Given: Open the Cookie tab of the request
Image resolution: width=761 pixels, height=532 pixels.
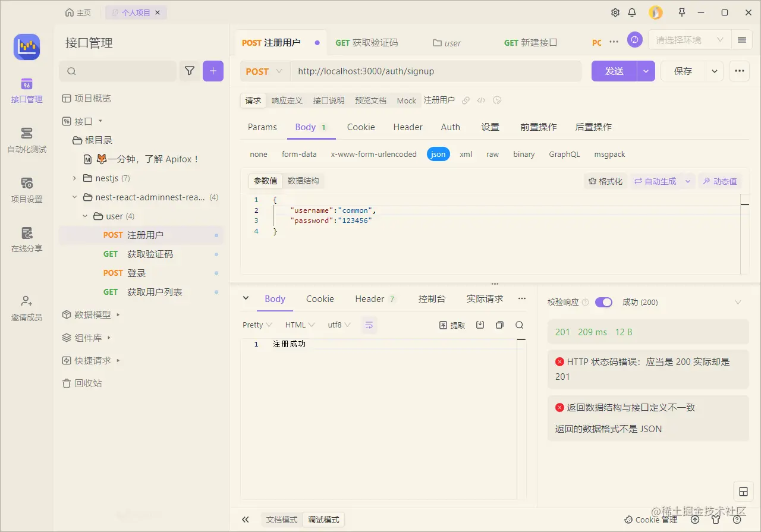Looking at the screenshot, I should (360, 127).
